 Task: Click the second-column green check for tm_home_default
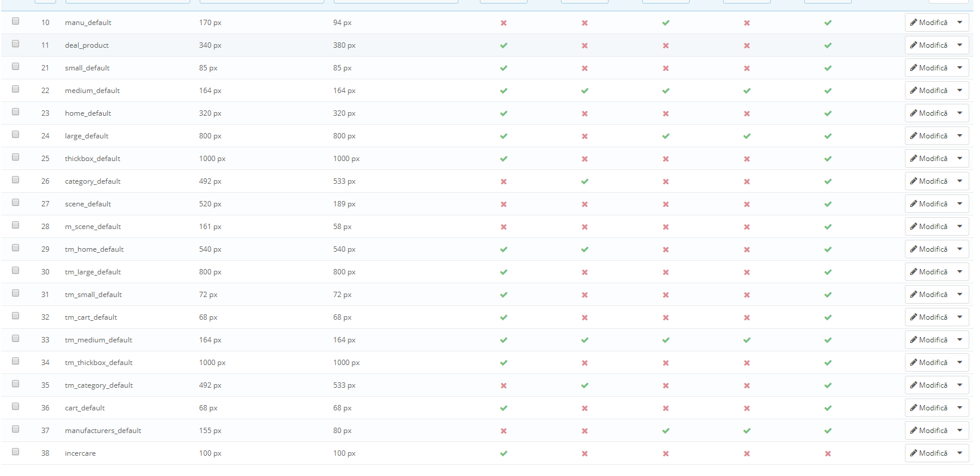coord(585,249)
